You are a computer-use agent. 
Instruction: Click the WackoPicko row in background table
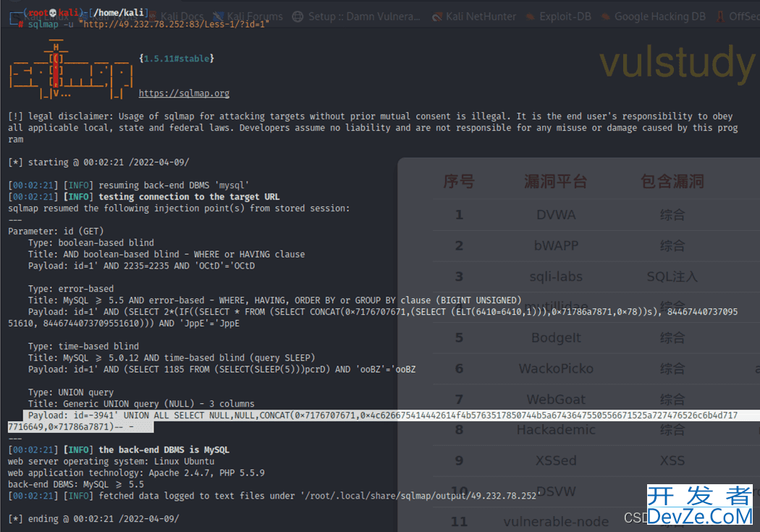[x=596, y=368]
